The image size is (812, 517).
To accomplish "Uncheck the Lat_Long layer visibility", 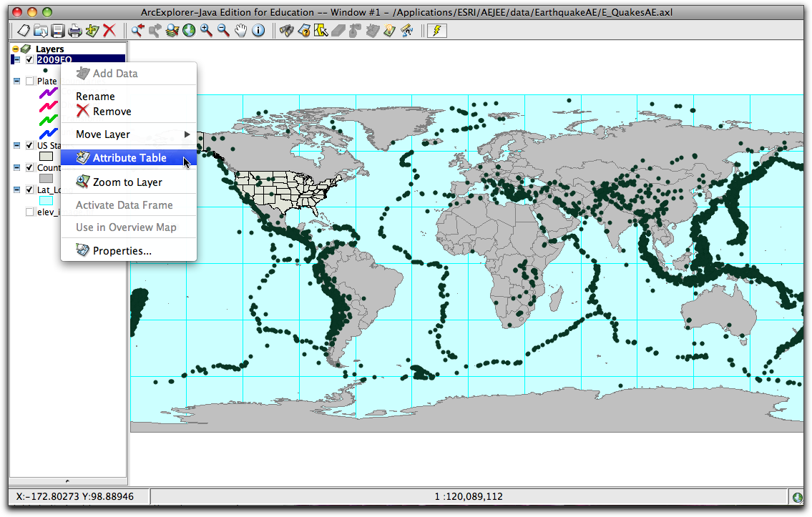I will 29,189.
